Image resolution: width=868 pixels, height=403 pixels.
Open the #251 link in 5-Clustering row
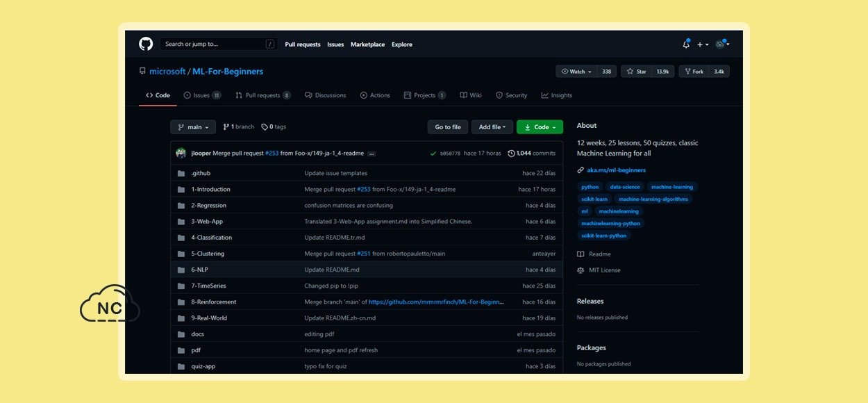point(363,254)
